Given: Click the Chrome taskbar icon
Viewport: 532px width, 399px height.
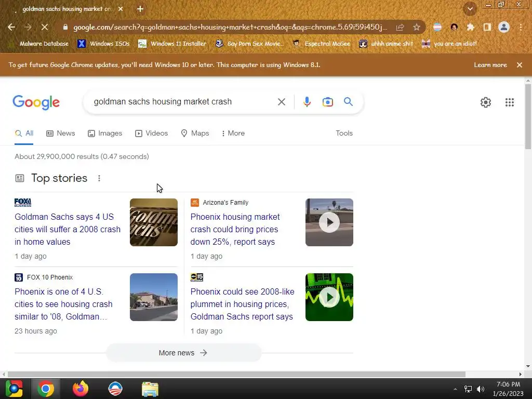Looking at the screenshot, I should click(x=46, y=389).
